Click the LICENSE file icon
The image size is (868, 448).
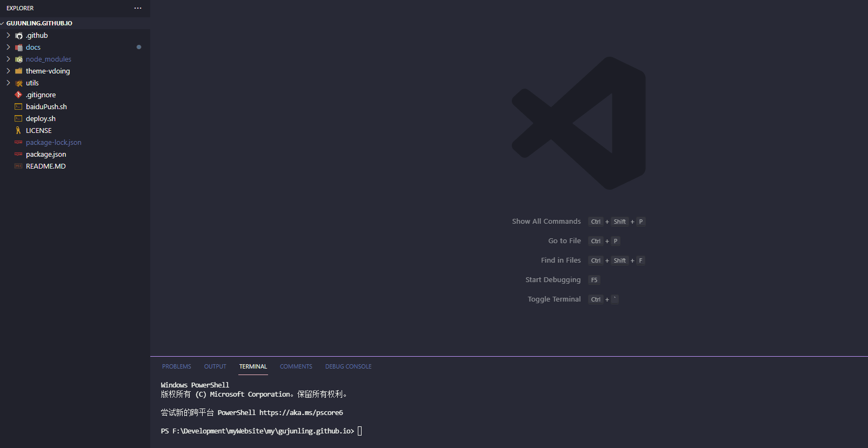pyautogui.click(x=18, y=130)
